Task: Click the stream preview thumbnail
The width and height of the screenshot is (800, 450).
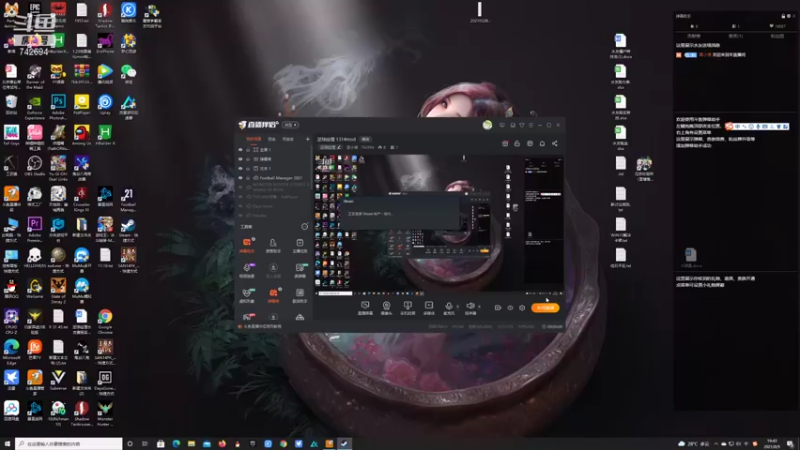Action: click(439, 225)
